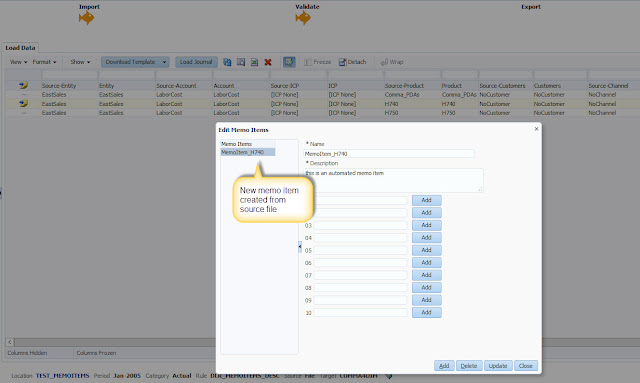The image size is (640, 383).
Task: Click the filter field above Source-Entity column
Action: 69,75
